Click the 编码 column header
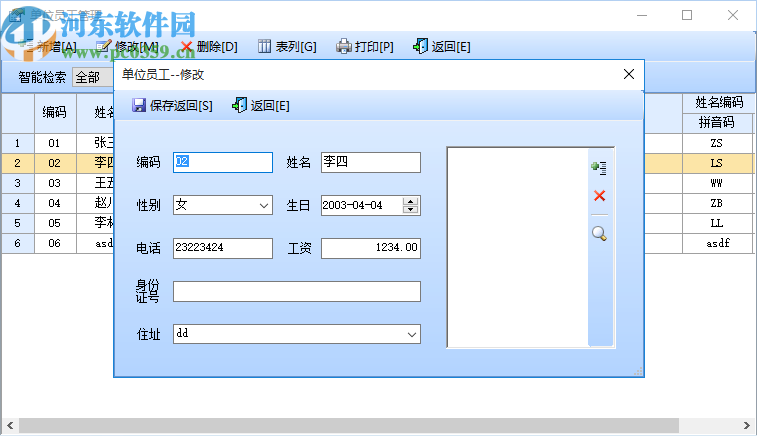The height and width of the screenshot is (436, 757). coord(54,113)
